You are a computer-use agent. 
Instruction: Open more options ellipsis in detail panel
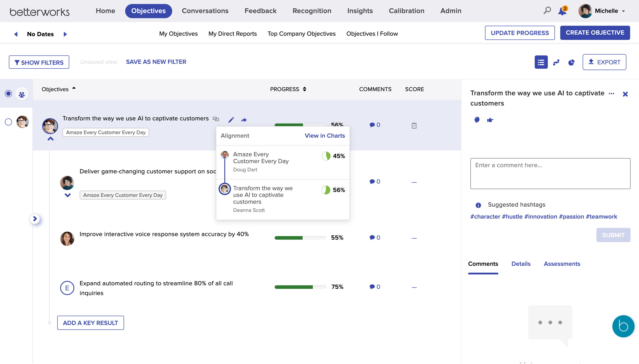pyautogui.click(x=611, y=94)
